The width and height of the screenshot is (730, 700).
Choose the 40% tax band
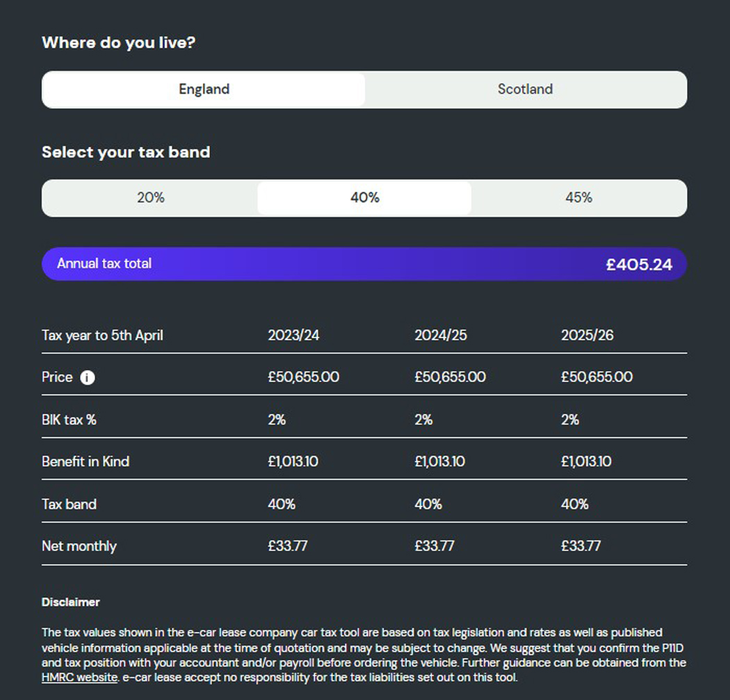tap(364, 198)
